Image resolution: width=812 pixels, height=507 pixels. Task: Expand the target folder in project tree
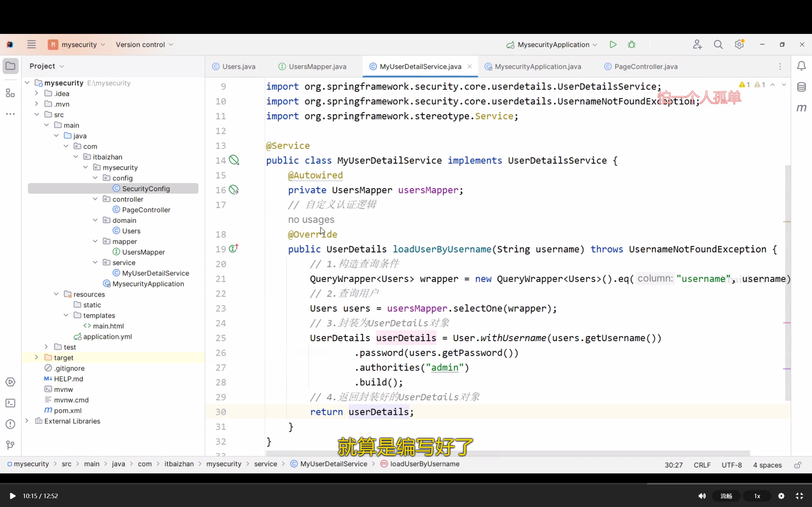click(x=36, y=357)
